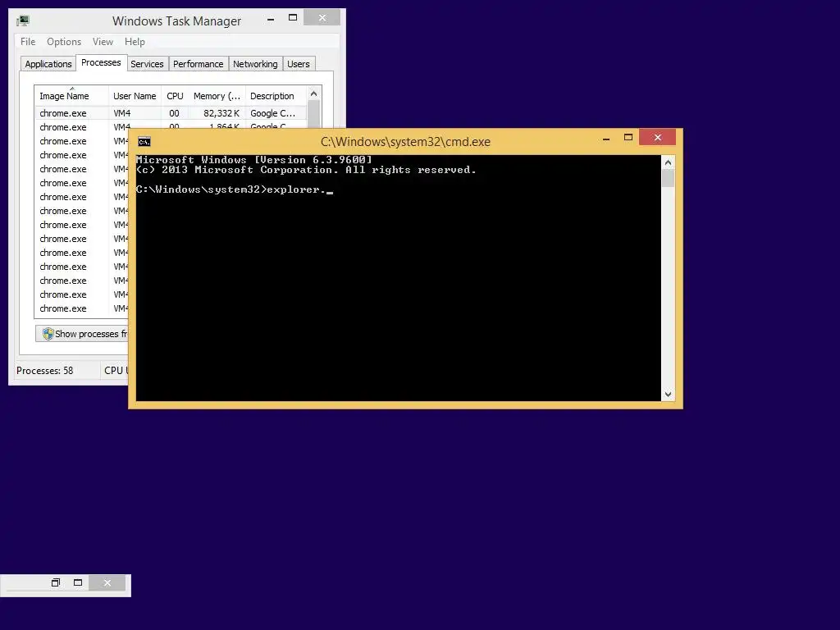
Task: Click VM4 user name in first row
Action: (x=122, y=113)
